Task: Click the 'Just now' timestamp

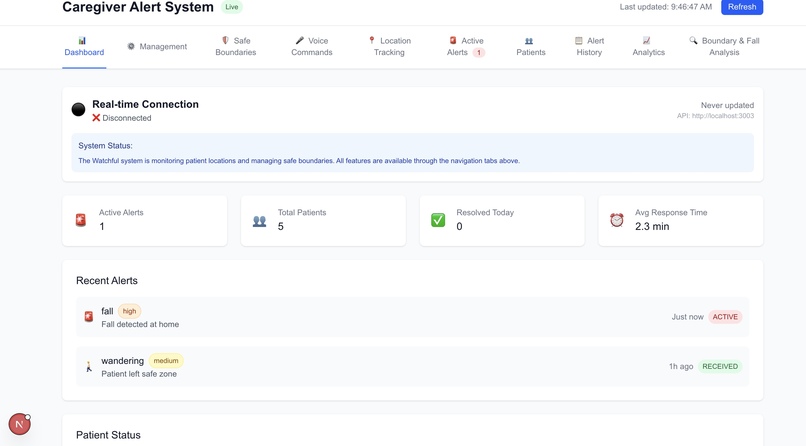Action: point(687,317)
